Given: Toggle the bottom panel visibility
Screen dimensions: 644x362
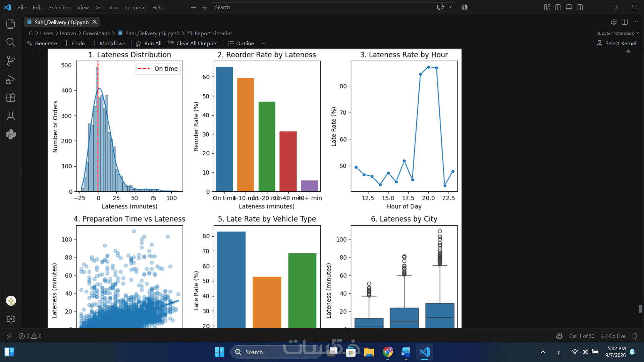Looking at the screenshot, I should pyautogui.click(x=569, y=7).
